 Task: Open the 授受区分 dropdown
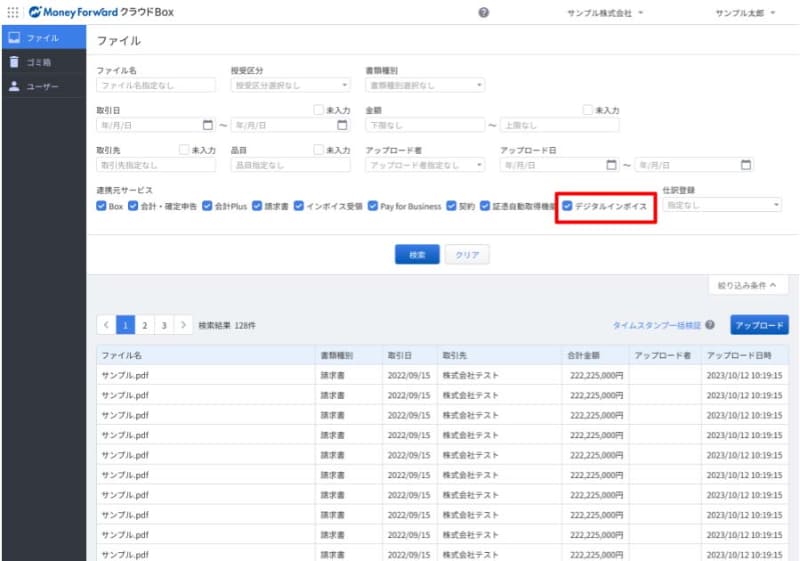click(x=290, y=85)
